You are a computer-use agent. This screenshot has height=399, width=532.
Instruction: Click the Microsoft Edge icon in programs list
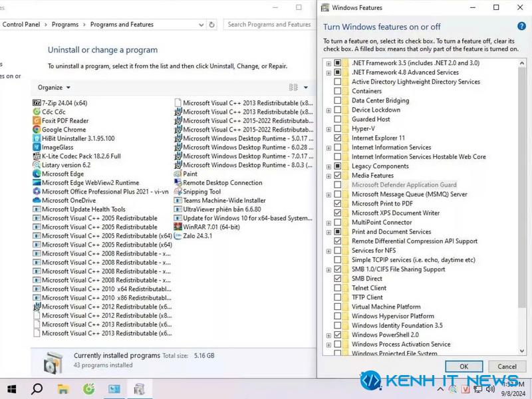coord(37,174)
